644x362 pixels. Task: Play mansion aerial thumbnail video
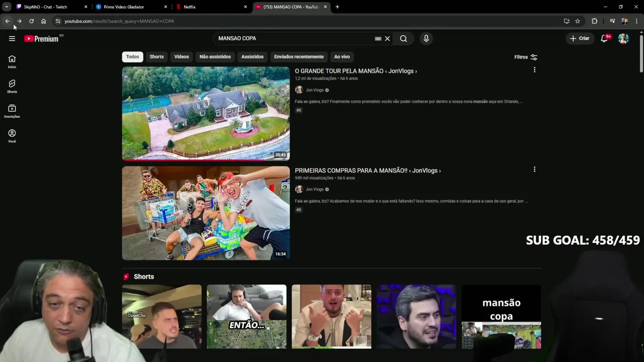point(206,114)
